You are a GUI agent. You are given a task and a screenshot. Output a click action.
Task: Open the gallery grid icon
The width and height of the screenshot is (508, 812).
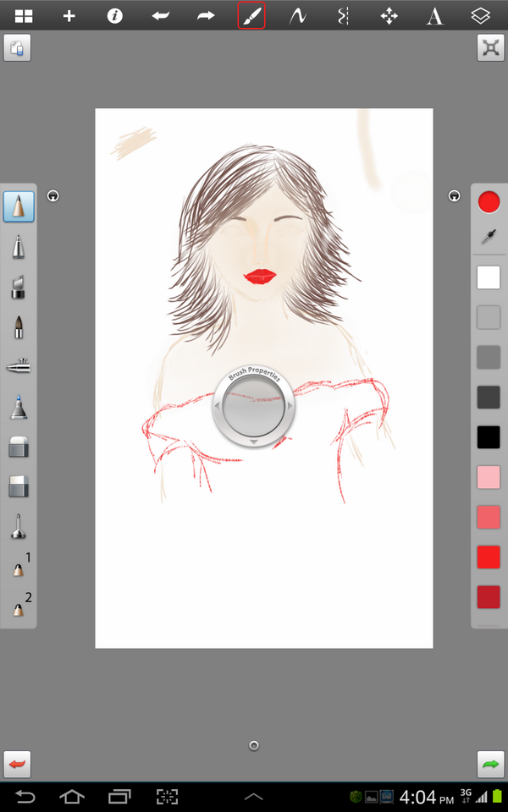point(24,16)
